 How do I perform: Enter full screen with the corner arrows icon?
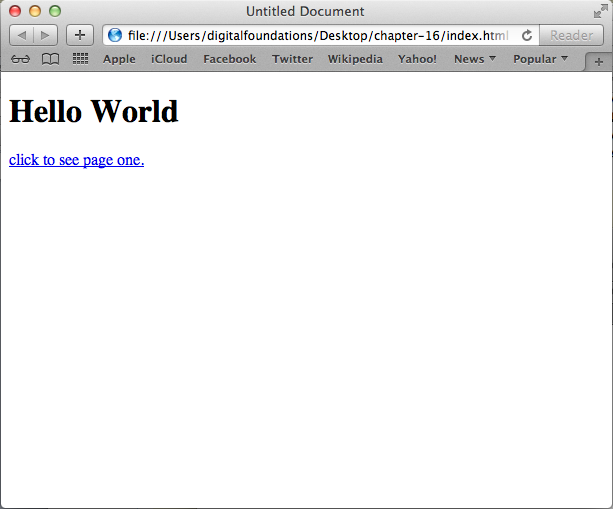pos(600,11)
